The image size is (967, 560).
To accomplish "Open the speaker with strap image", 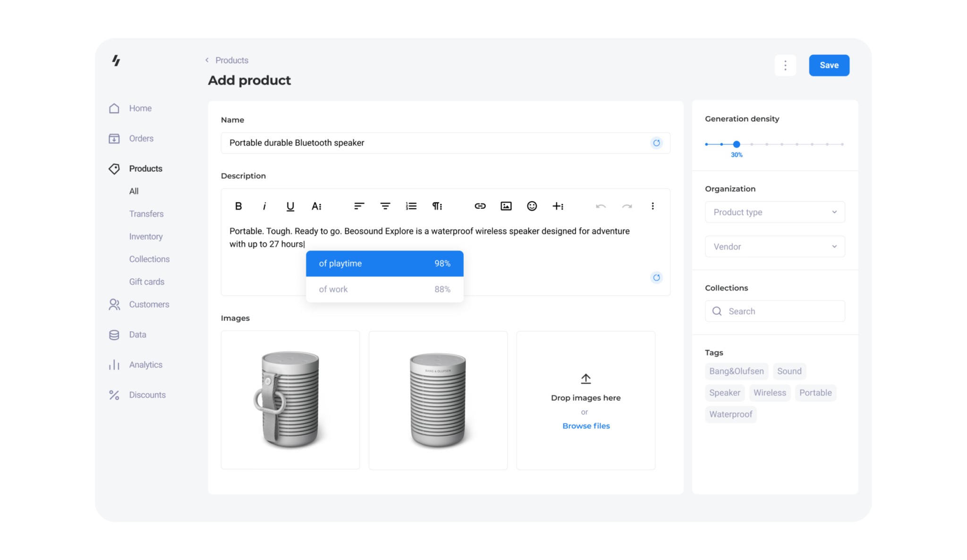I will [290, 400].
